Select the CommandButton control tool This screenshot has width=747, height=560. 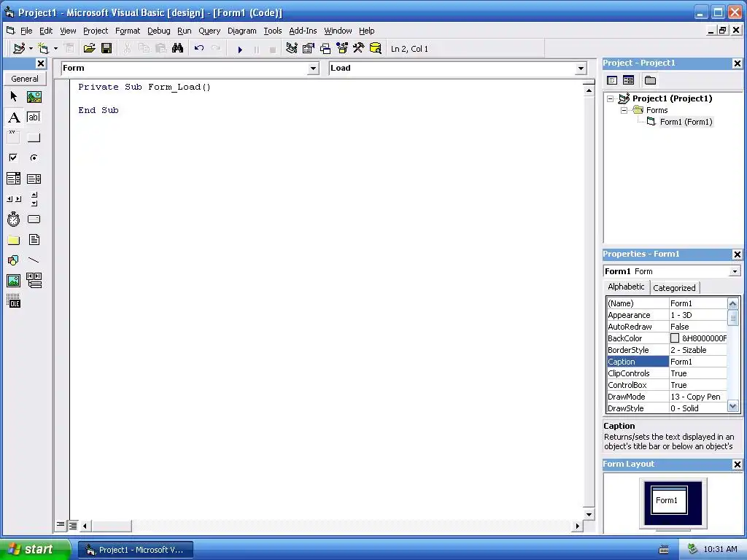pos(34,137)
